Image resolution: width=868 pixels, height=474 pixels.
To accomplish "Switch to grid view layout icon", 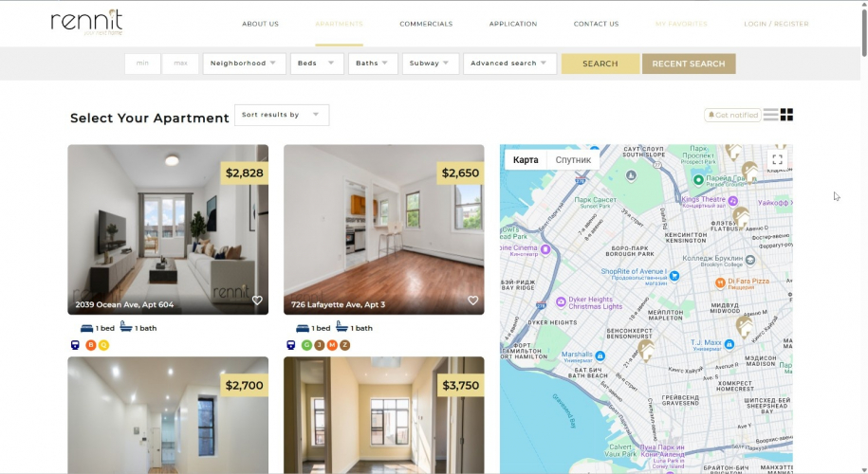I will tap(786, 115).
